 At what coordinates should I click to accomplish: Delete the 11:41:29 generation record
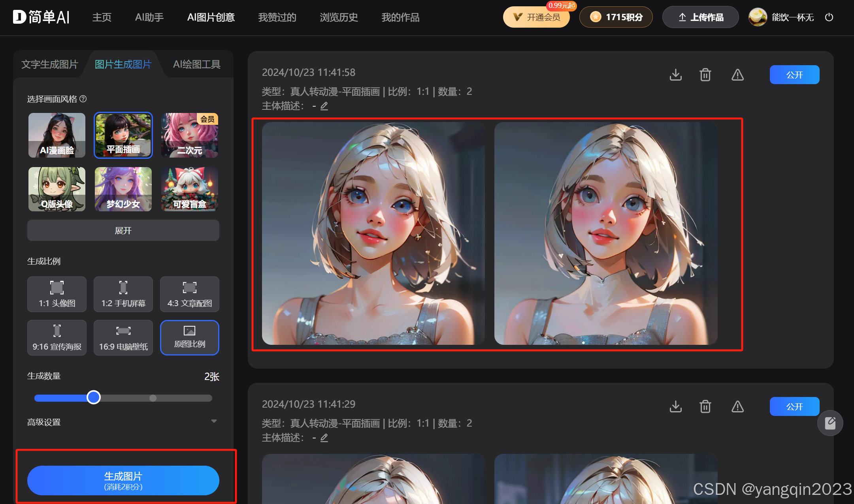[705, 406]
